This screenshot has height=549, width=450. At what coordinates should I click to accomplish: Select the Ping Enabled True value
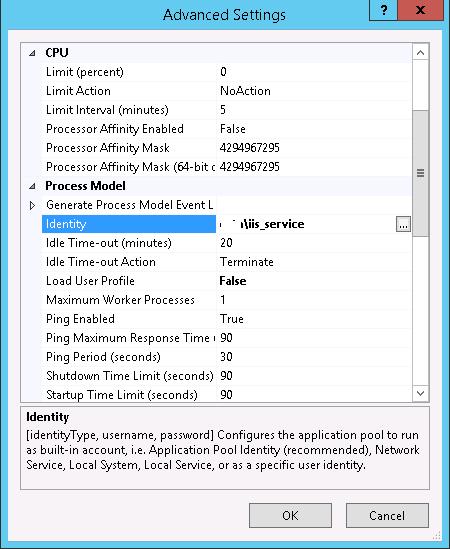pos(231,319)
